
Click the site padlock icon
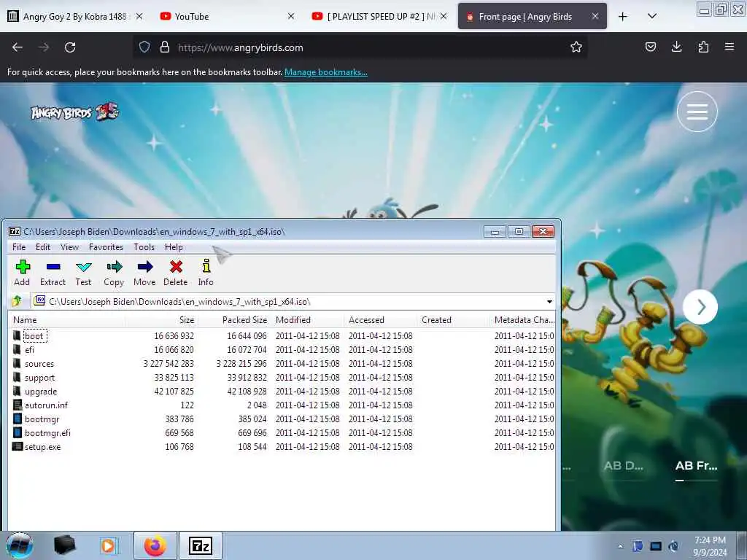165,47
